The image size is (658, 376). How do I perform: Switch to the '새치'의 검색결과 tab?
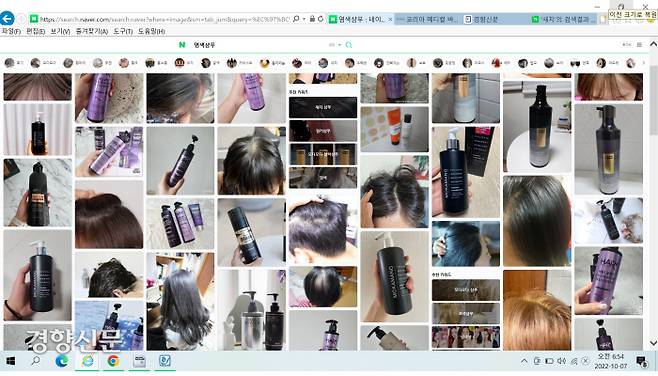pyautogui.click(x=563, y=19)
